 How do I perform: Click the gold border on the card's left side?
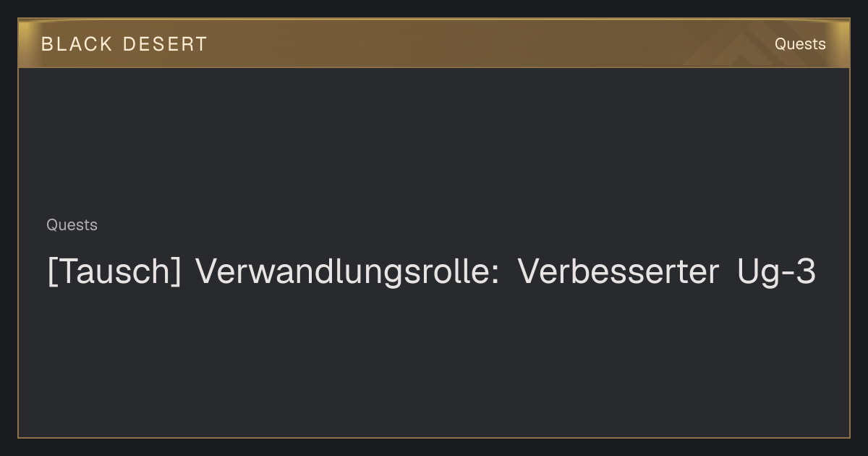tap(18, 253)
